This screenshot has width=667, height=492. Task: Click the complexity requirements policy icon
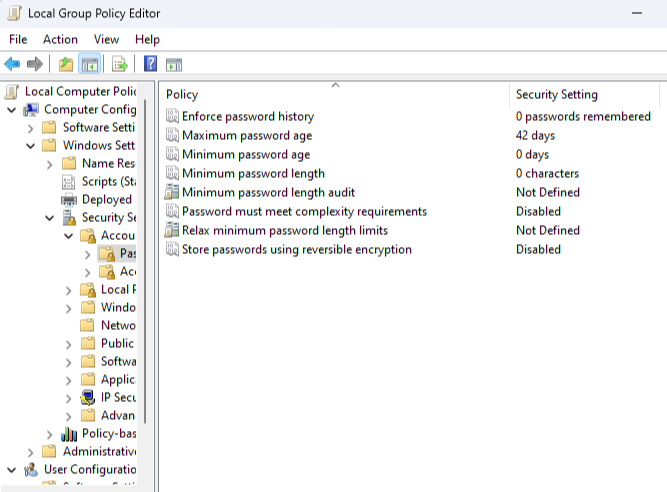click(172, 211)
